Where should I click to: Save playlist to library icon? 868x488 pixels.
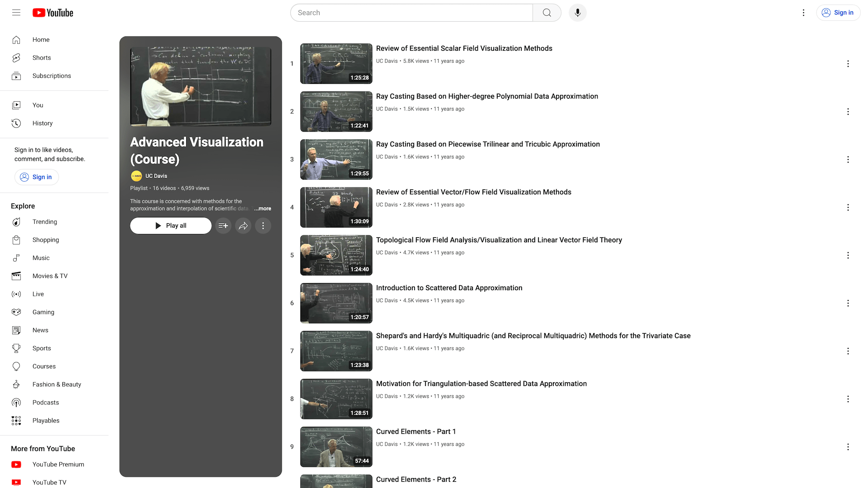[x=223, y=225]
